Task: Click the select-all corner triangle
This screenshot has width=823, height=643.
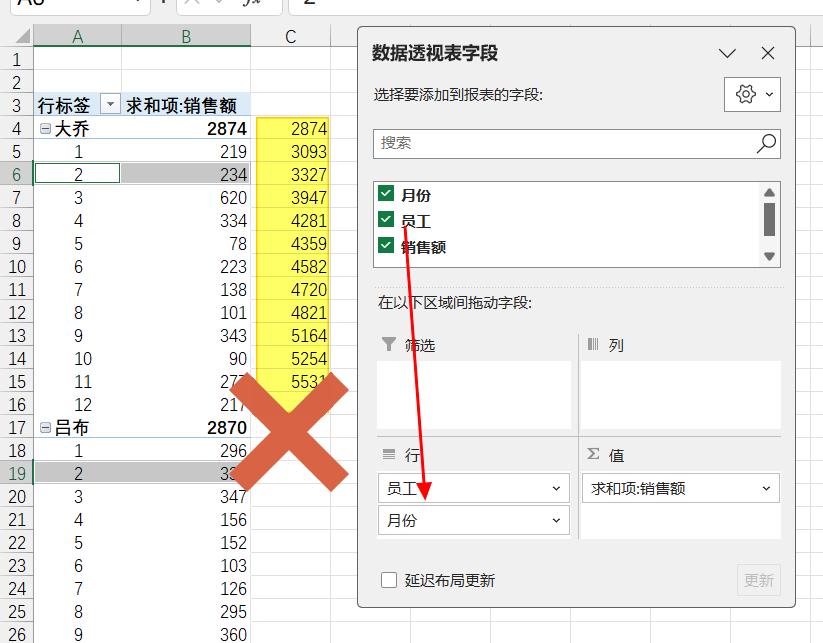Action: 22,36
